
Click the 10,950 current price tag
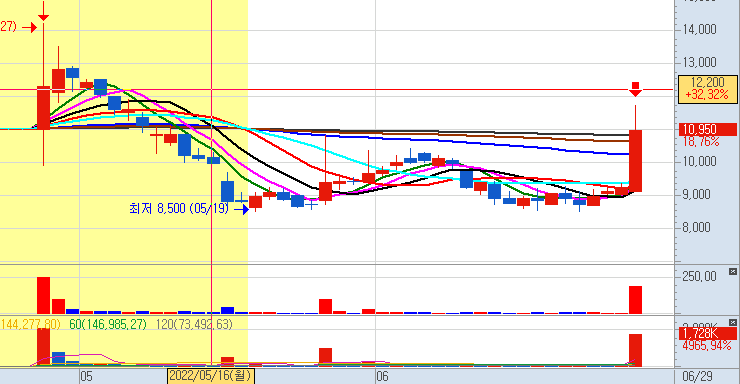(707, 129)
